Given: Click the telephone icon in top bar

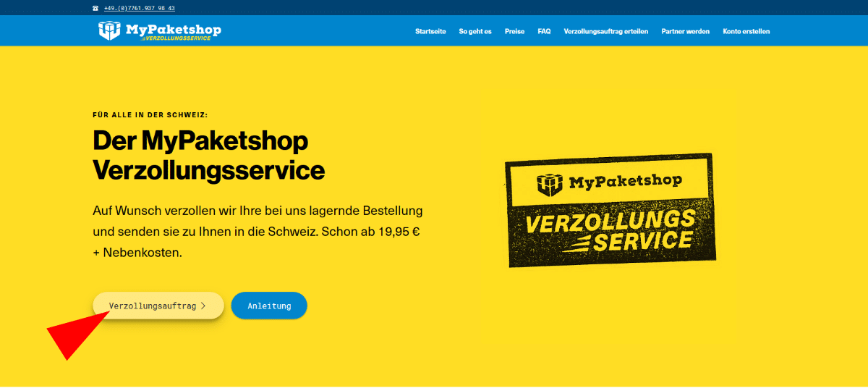Looking at the screenshot, I should [95, 9].
